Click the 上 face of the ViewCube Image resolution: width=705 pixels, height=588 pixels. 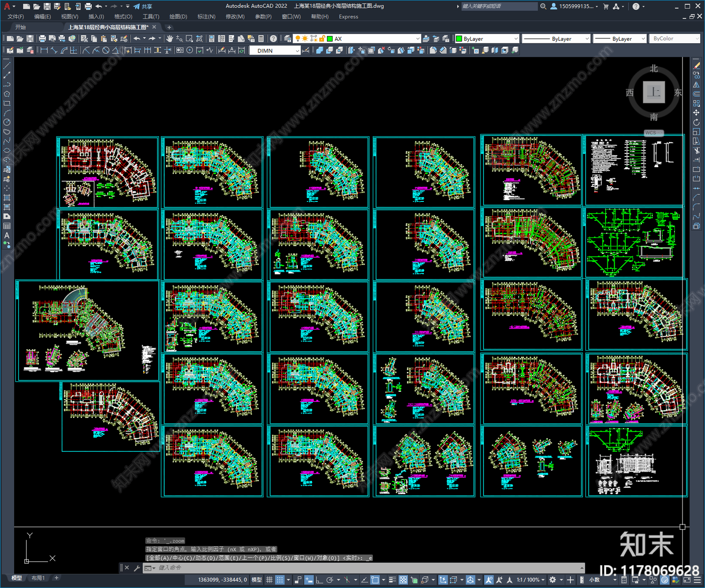pyautogui.click(x=654, y=92)
